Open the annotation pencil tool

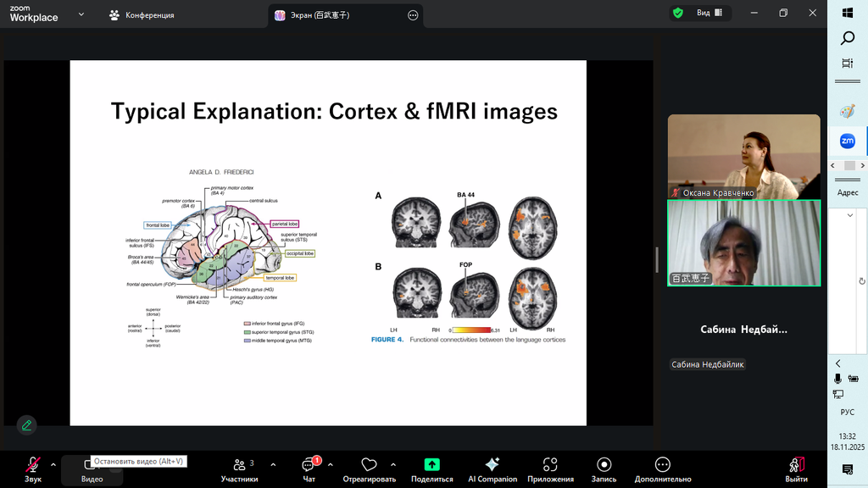click(27, 424)
